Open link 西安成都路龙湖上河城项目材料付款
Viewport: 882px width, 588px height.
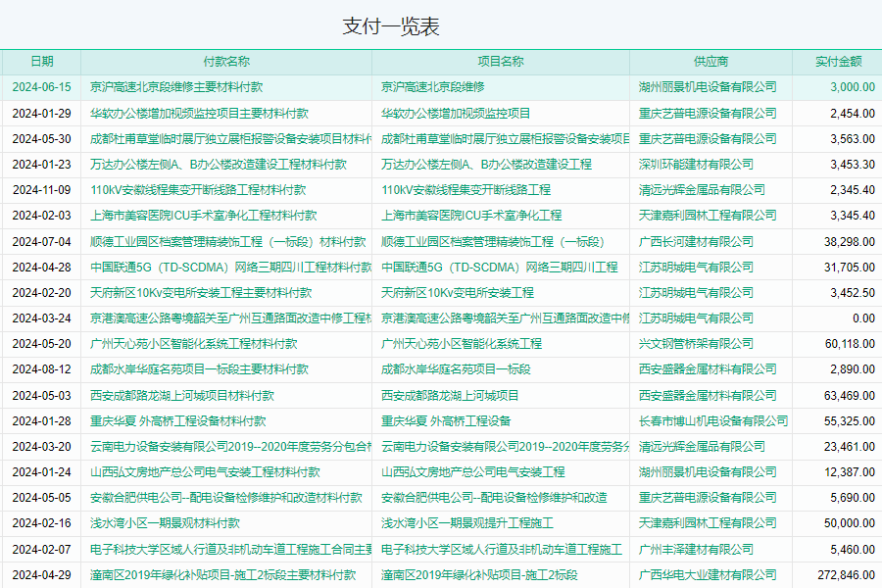tap(182, 396)
